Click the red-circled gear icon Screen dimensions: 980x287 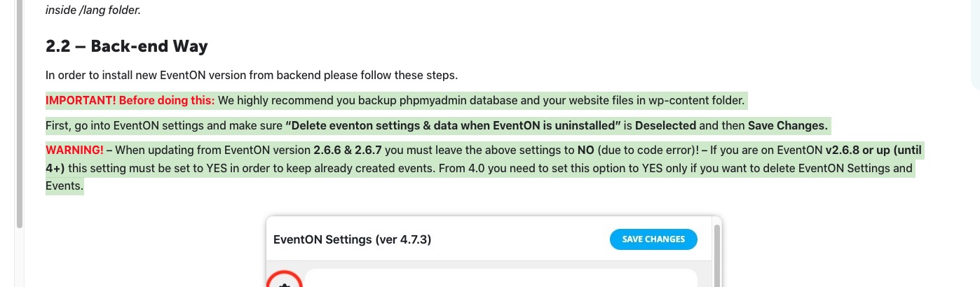(x=285, y=281)
